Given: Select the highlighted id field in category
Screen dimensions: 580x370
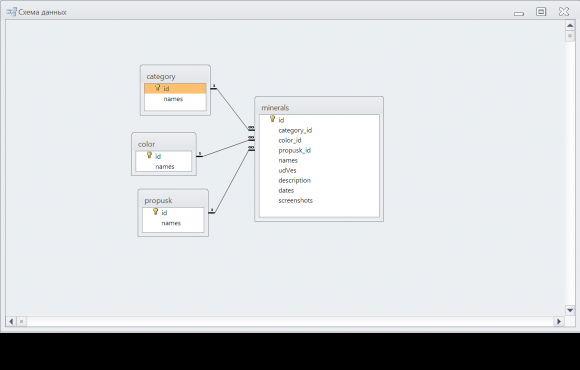Looking at the screenshot, I should [x=175, y=88].
